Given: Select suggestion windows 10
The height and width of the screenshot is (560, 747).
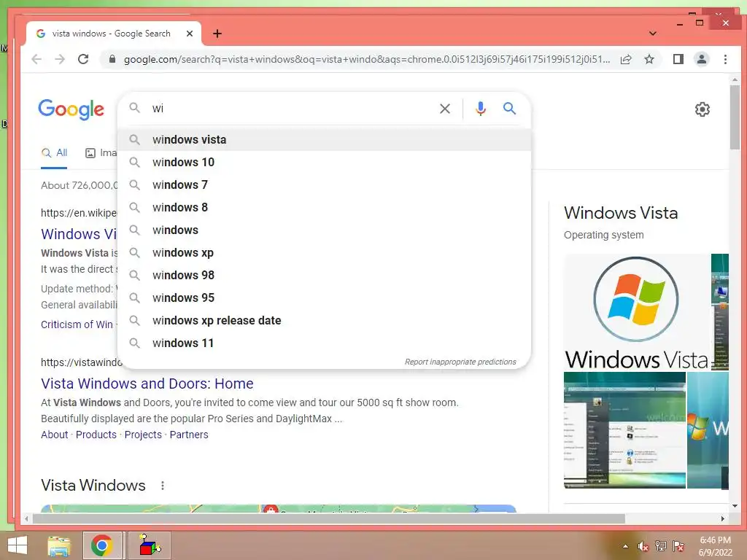Looking at the screenshot, I should coord(324,163).
